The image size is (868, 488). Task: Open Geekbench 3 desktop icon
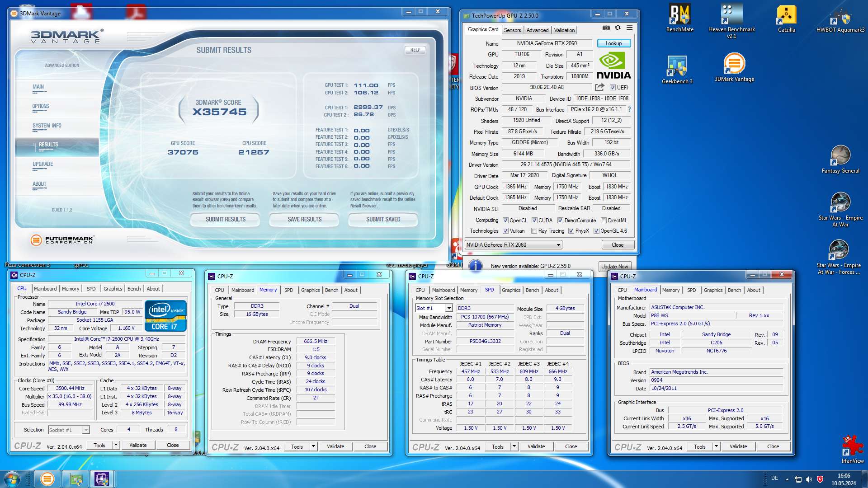(x=677, y=70)
